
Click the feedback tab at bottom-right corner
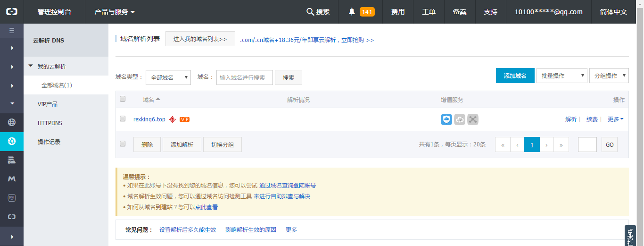pos(630,236)
